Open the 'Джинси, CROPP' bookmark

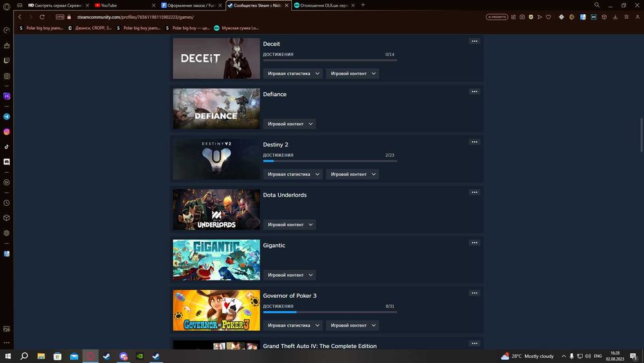pyautogui.click(x=90, y=28)
